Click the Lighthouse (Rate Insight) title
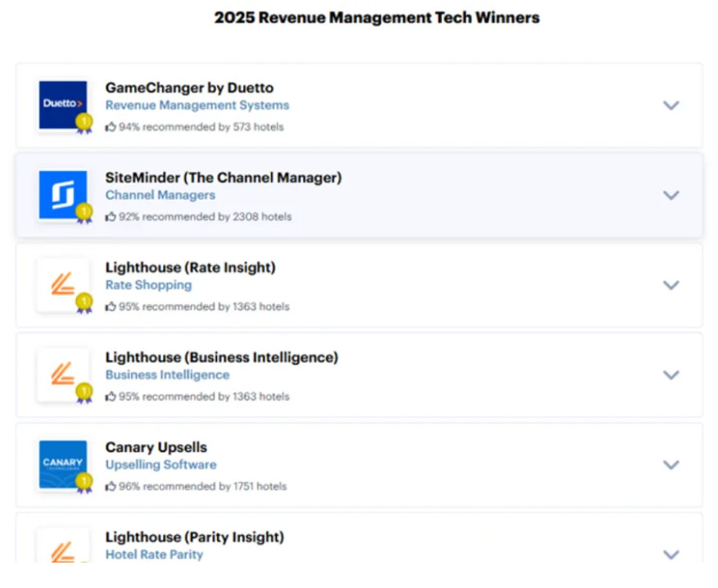718x588 pixels. click(191, 268)
